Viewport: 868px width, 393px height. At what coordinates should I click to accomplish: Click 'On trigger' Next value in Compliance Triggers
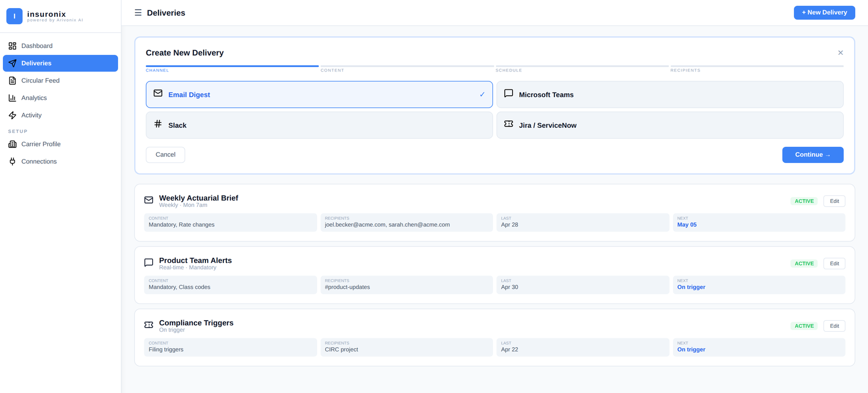[x=692, y=350]
